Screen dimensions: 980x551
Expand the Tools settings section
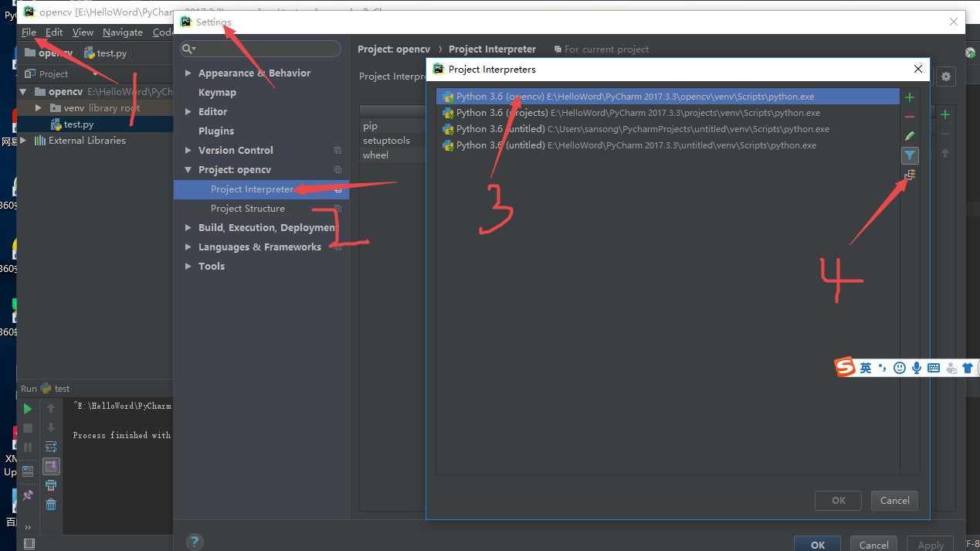pos(188,267)
